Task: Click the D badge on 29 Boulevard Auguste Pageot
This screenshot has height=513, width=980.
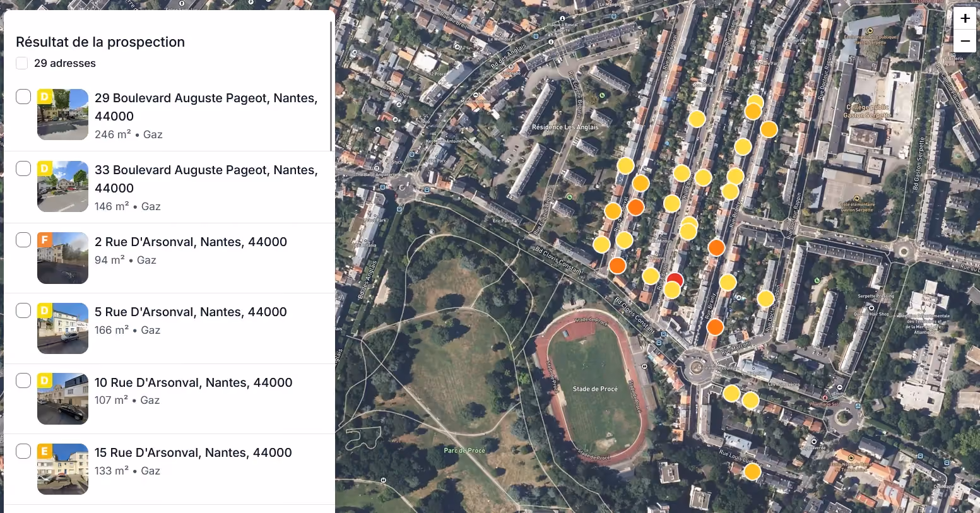Action: coord(44,97)
